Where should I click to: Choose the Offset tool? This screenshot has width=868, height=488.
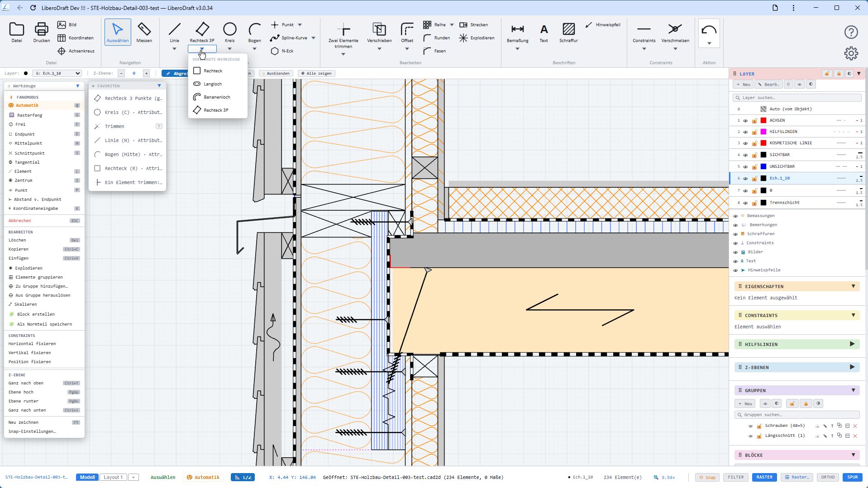407,32
